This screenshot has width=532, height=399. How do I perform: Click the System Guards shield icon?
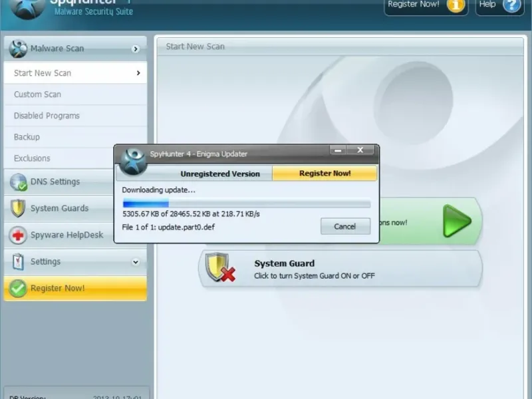click(x=18, y=208)
